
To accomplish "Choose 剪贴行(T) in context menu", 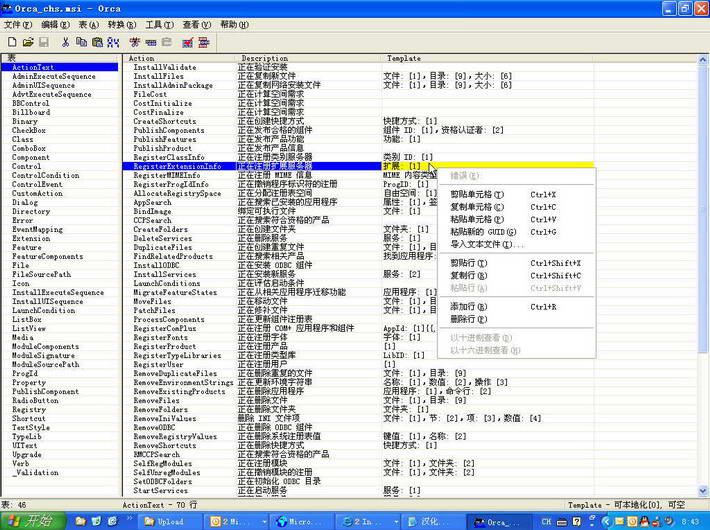I will click(x=516, y=263).
